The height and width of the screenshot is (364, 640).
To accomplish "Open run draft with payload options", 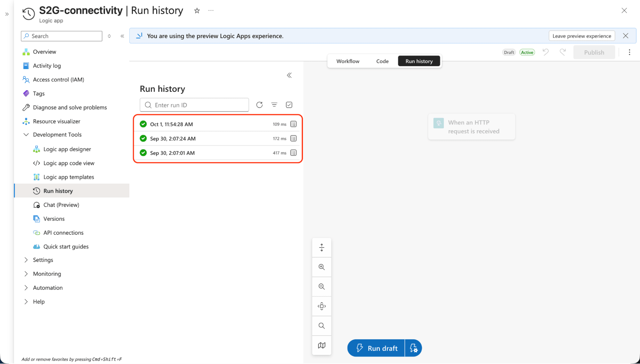I will [x=413, y=348].
